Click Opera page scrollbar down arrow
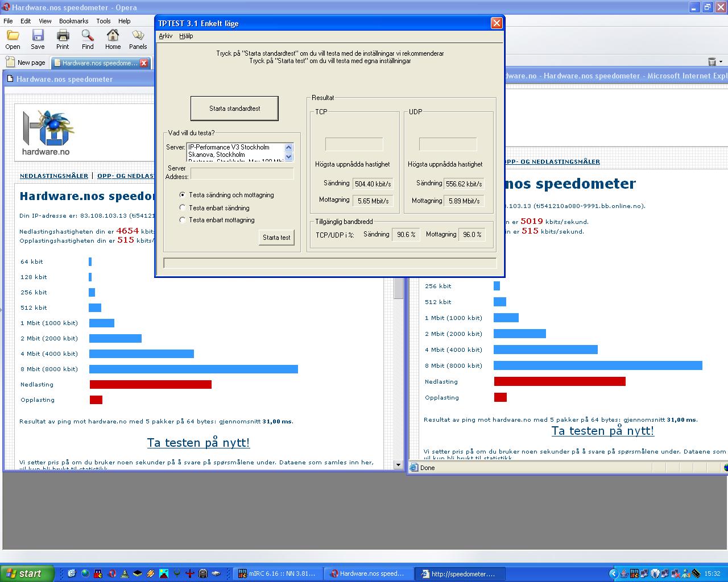This screenshot has height=582, width=728. (x=399, y=464)
